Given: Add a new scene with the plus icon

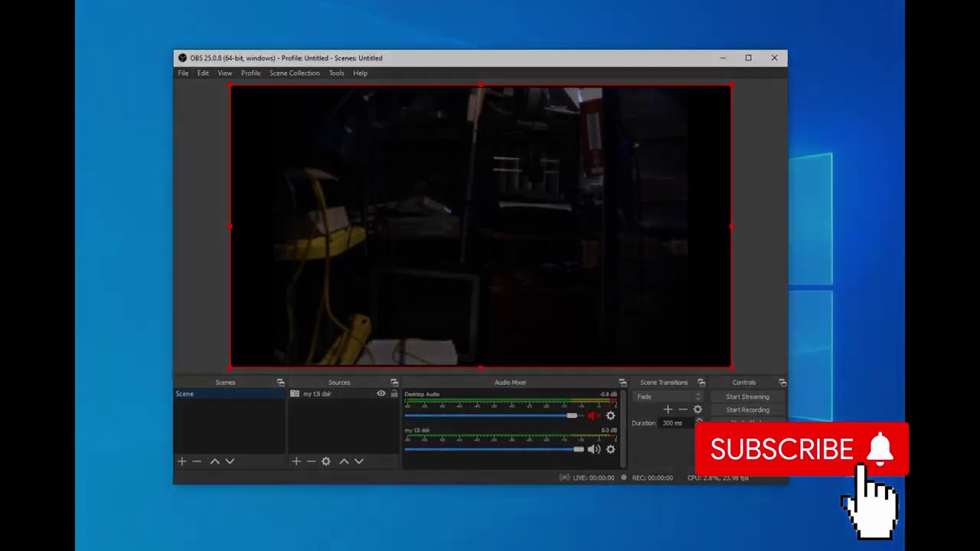Looking at the screenshot, I should coord(182,461).
